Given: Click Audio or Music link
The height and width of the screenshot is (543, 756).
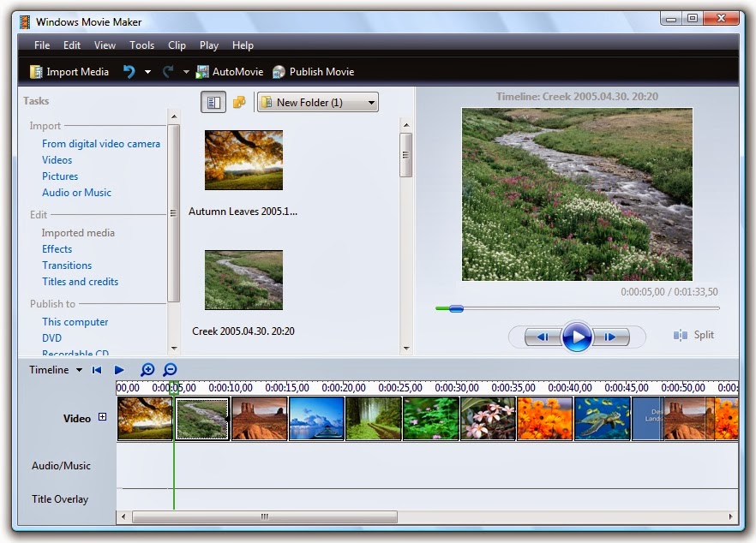Looking at the screenshot, I should 76,193.
